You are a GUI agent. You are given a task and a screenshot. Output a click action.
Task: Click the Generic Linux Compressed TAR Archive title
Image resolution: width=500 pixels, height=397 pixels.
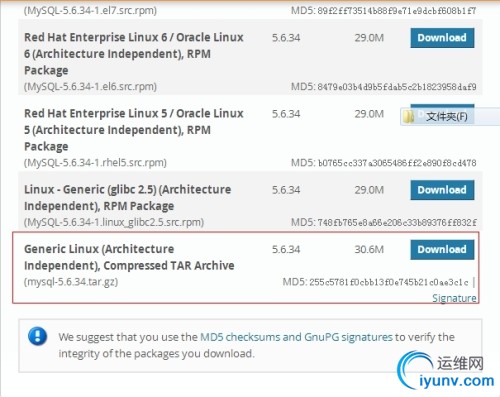coord(129,257)
